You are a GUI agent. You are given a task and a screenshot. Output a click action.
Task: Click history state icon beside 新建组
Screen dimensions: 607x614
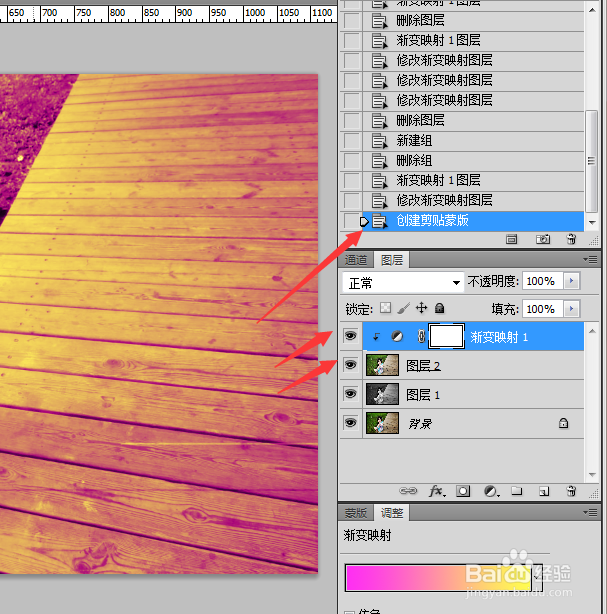click(x=379, y=141)
